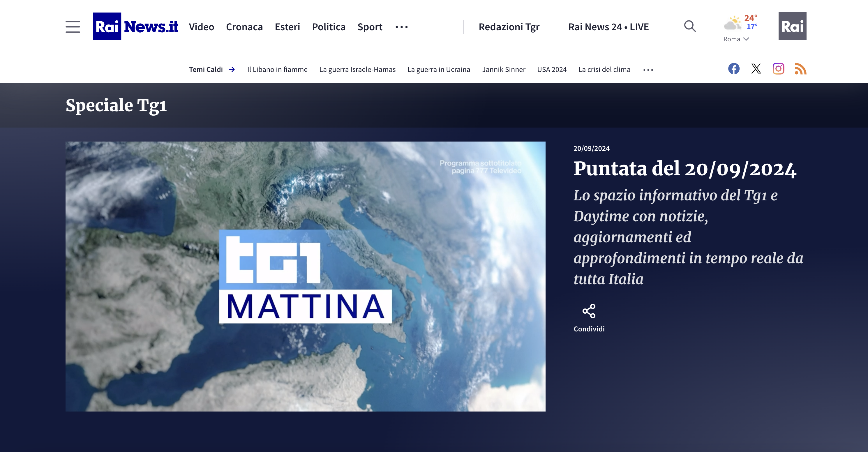Go to Redazioni Tgr
Screen dimensions: 868x452
coord(509,27)
